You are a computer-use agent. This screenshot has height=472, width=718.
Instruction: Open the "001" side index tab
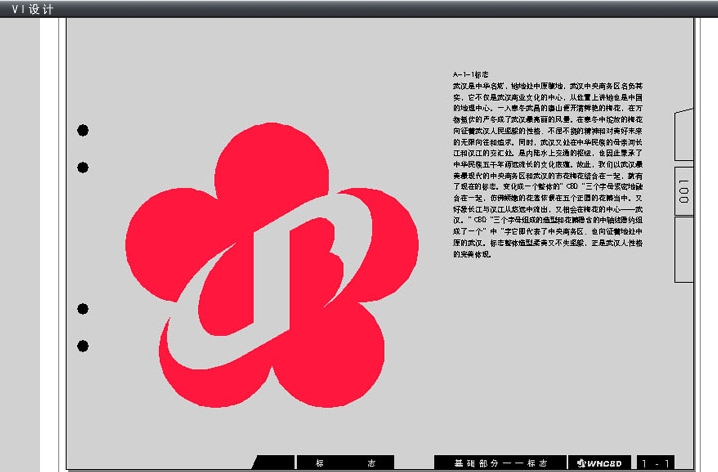point(684,191)
